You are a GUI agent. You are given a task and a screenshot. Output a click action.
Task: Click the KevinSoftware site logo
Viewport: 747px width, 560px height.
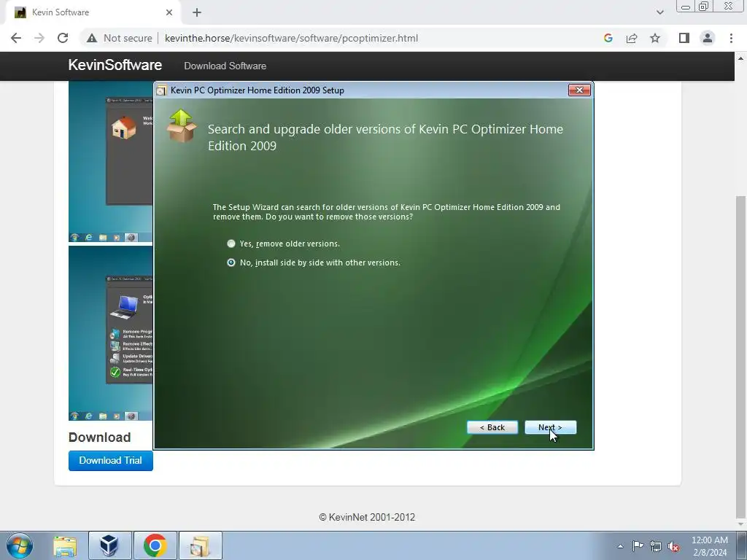(x=115, y=65)
